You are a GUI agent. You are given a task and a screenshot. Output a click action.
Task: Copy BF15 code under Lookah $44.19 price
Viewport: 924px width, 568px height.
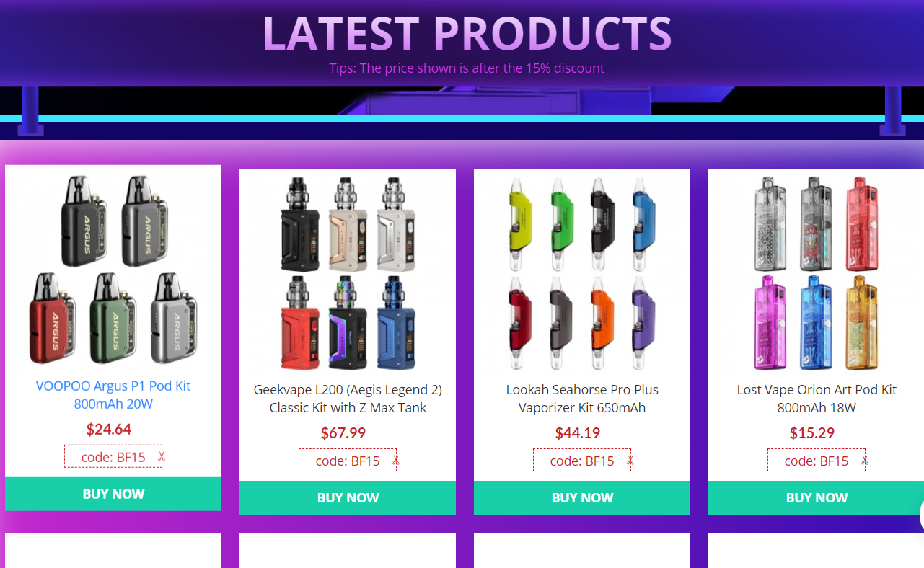point(582,460)
